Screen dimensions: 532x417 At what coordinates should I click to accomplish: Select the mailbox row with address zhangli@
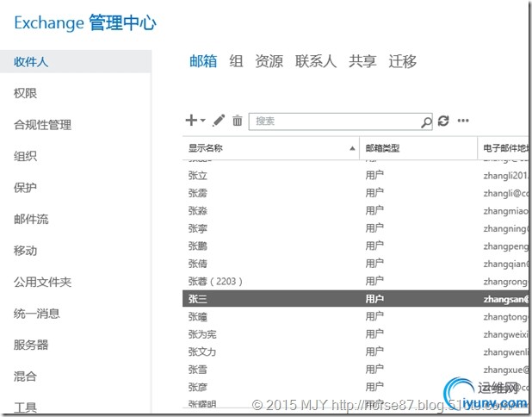pyautogui.click(x=356, y=193)
